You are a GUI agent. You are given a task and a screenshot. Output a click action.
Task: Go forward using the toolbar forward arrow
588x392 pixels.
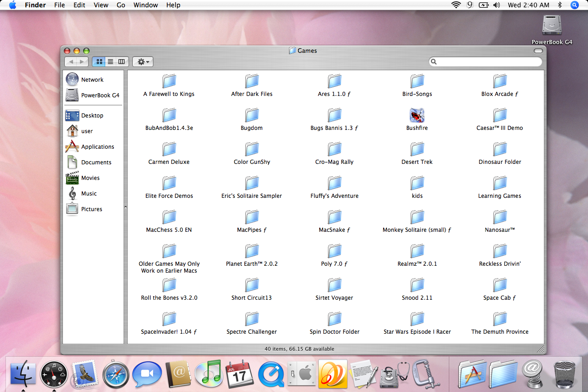83,62
